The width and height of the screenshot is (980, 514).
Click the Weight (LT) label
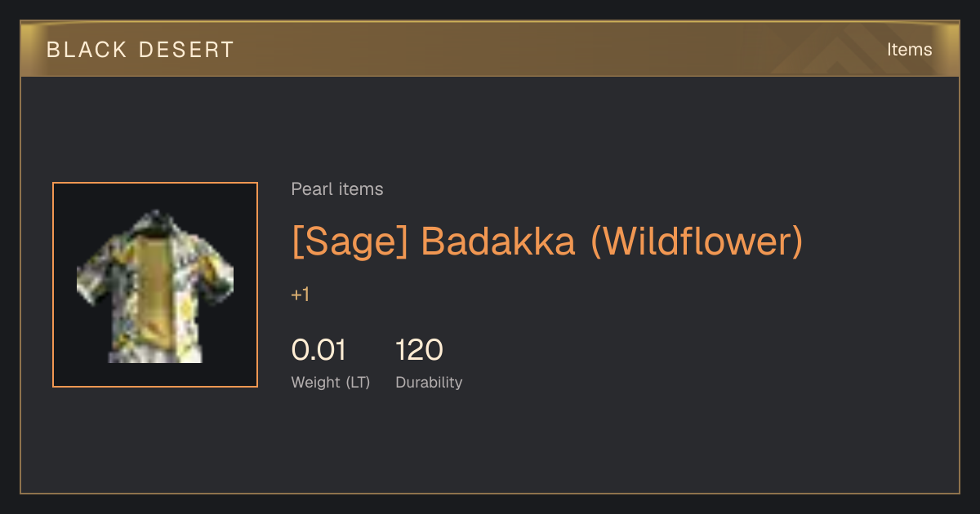click(x=331, y=383)
